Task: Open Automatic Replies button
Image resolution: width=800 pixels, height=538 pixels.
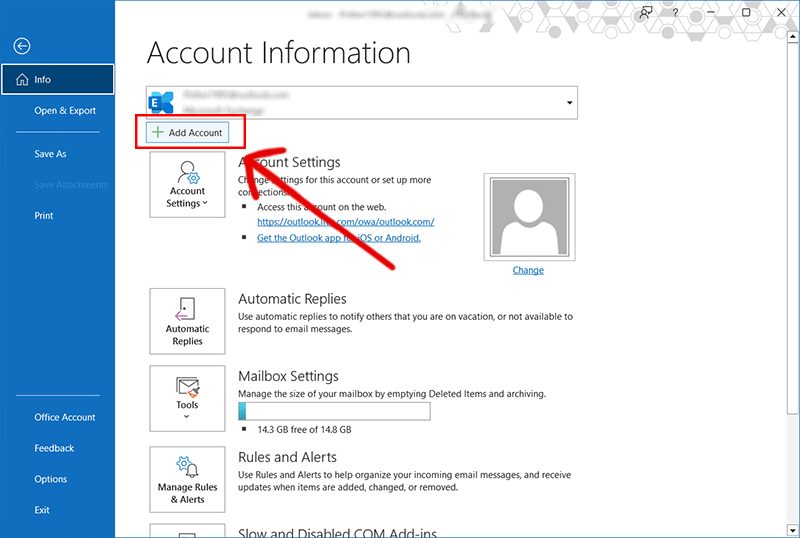Action: coord(187,321)
